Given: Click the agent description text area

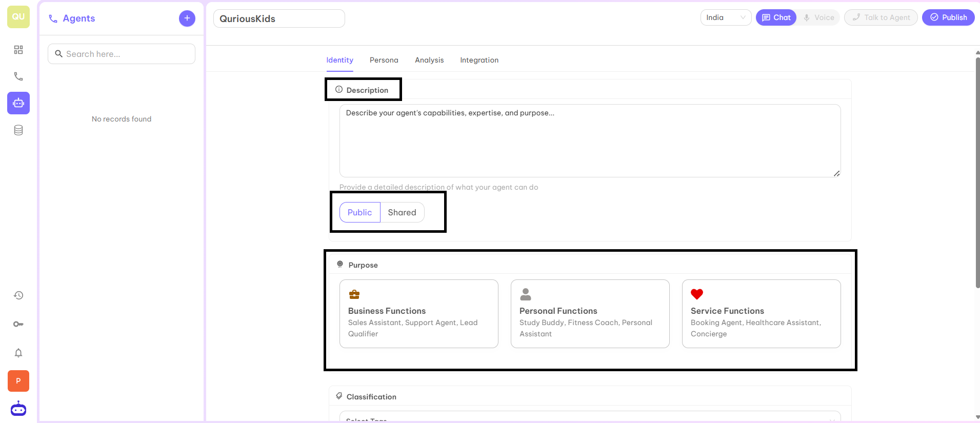Looking at the screenshot, I should (590, 141).
